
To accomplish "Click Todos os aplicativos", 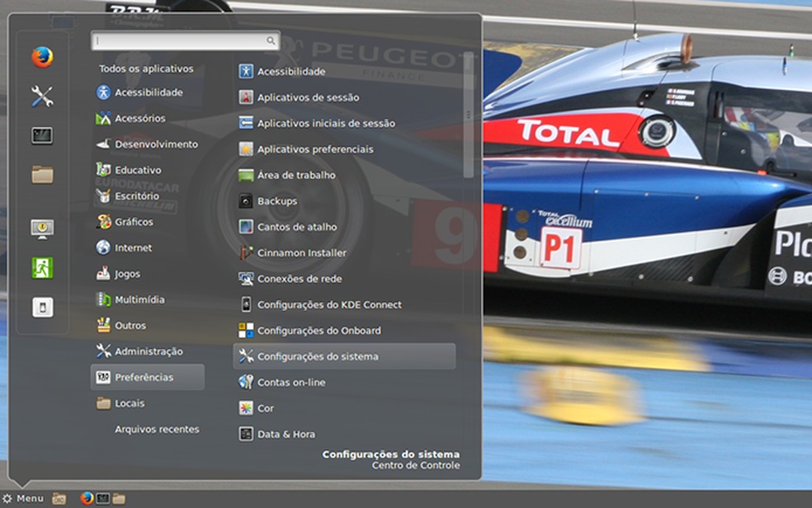I will (x=146, y=69).
